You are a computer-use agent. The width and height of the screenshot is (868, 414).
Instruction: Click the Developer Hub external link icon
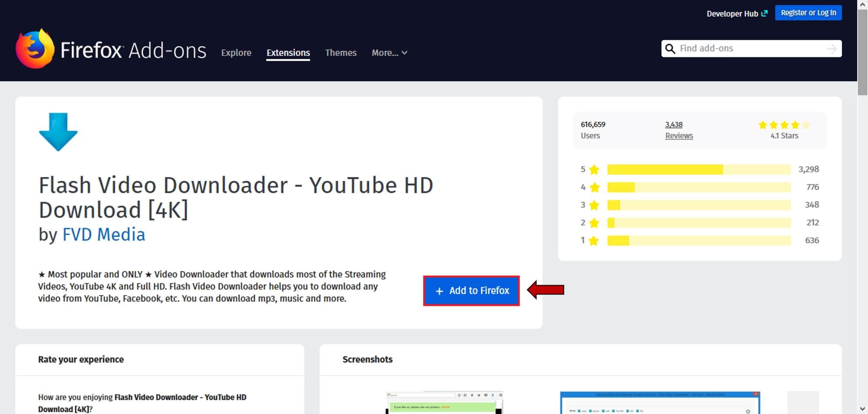click(x=764, y=13)
